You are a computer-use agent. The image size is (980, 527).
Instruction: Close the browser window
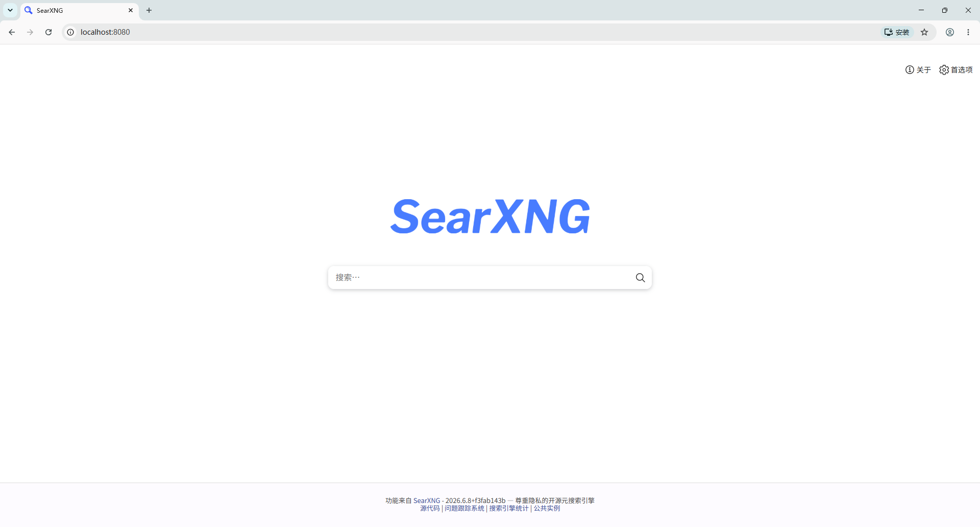click(968, 10)
